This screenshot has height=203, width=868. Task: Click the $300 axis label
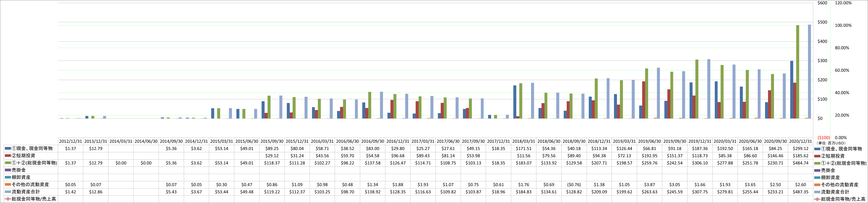[x=822, y=61]
